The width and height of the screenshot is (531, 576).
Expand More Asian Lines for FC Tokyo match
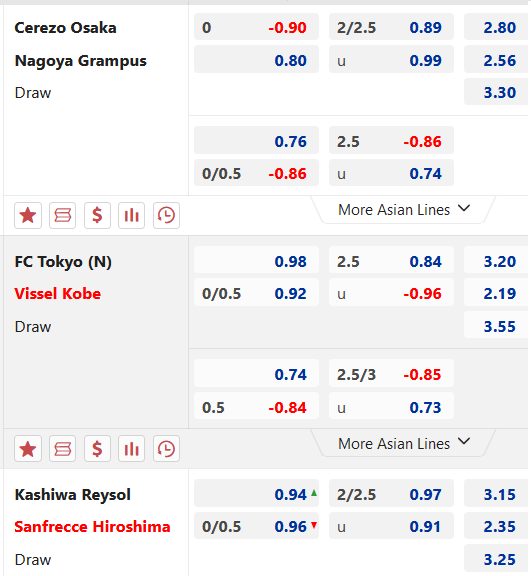pyautogui.click(x=404, y=443)
